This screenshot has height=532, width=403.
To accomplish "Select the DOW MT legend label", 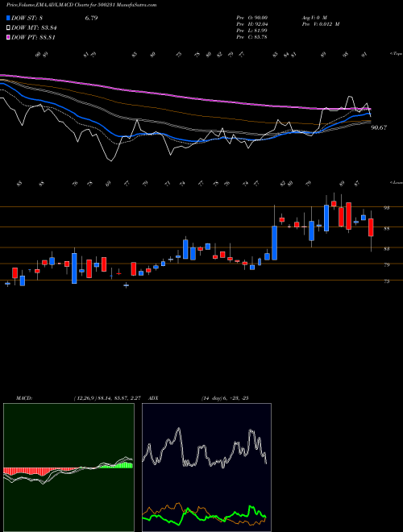I will (34, 28).
